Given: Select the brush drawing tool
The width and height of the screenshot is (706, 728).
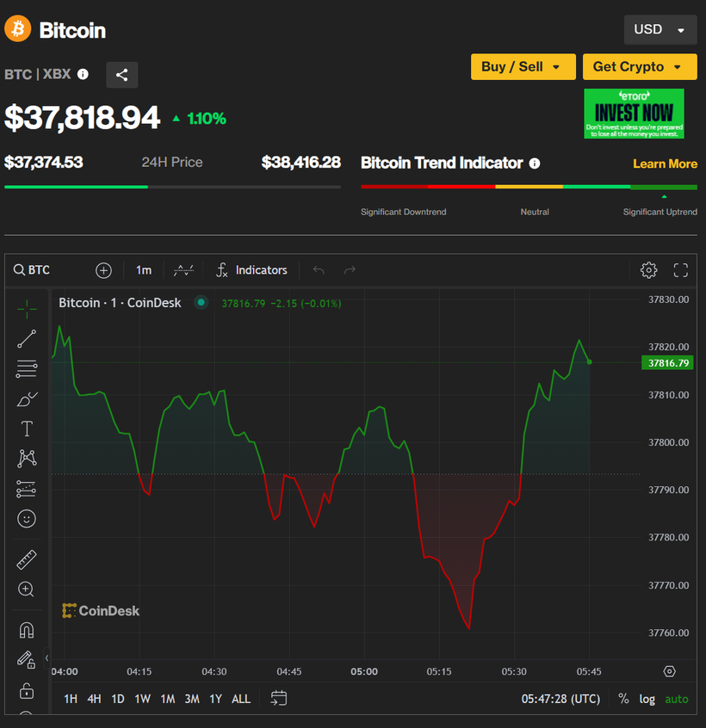Looking at the screenshot, I should pyautogui.click(x=27, y=398).
